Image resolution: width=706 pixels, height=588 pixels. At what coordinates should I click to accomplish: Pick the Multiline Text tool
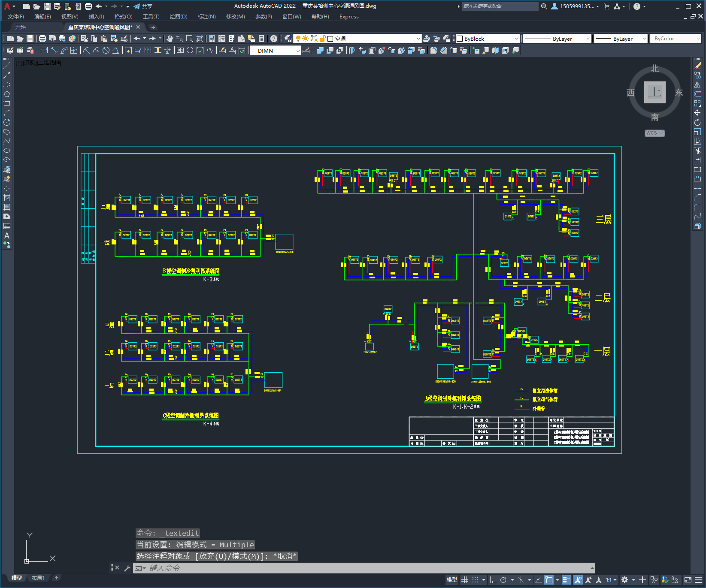click(7, 235)
